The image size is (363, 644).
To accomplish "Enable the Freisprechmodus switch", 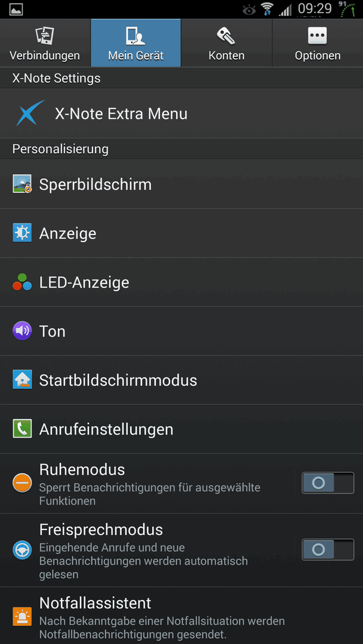I will [x=328, y=550].
